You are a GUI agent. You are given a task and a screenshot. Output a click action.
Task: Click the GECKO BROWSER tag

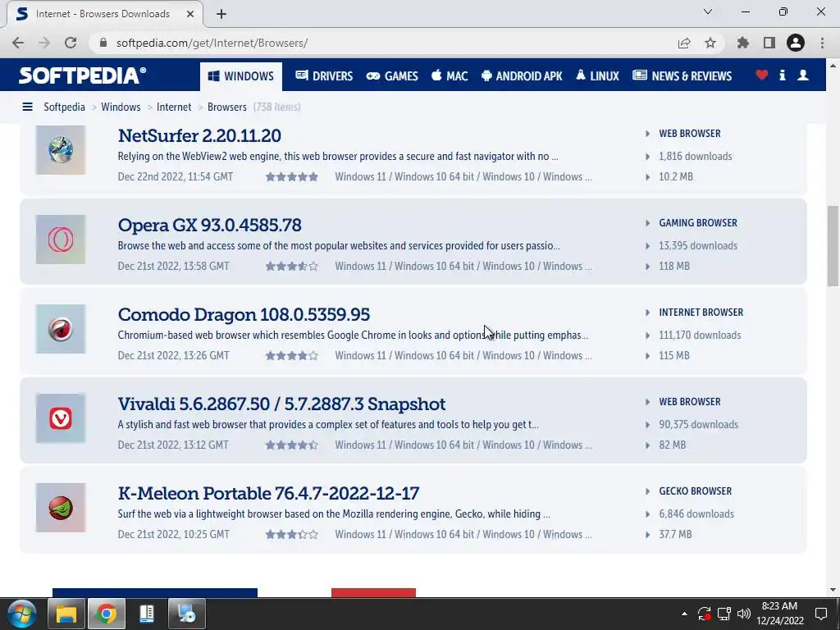pyautogui.click(x=695, y=491)
